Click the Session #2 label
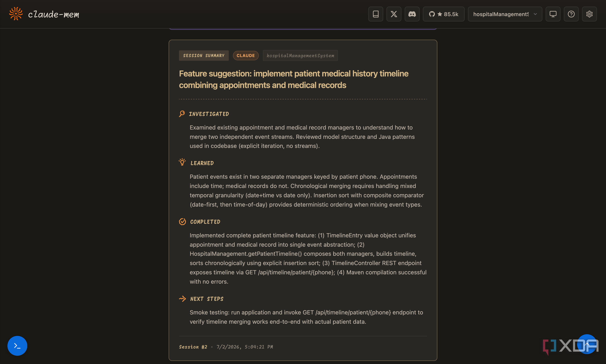This screenshot has height=364, width=606. (193, 347)
